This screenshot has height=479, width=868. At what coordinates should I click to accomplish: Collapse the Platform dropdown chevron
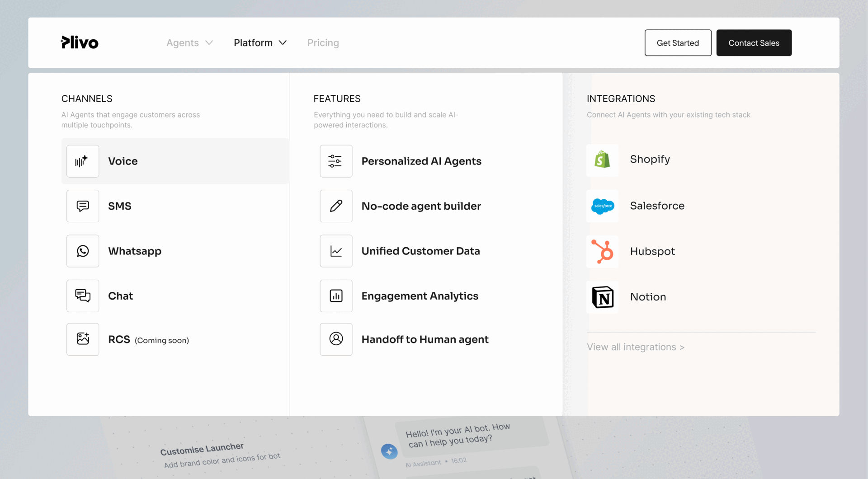(x=283, y=43)
